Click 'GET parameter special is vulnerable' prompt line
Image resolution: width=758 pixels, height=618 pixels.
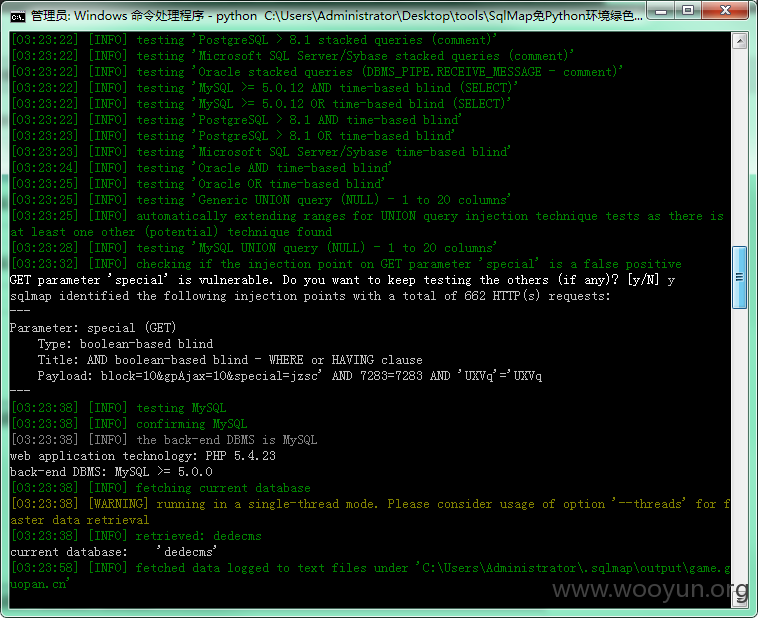tap(342, 280)
